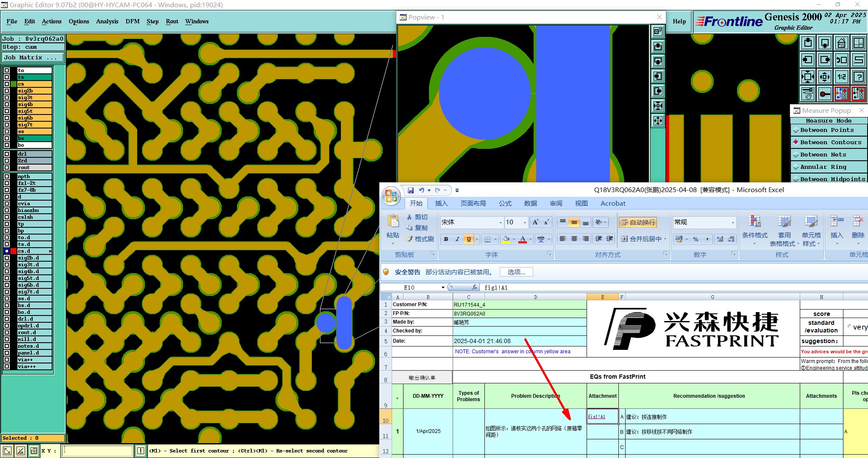Open the 常规 number format dropdown
868x458 pixels.
[x=732, y=223]
